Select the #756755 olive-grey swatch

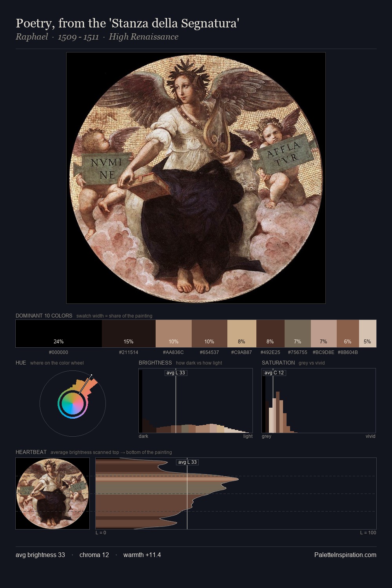click(x=298, y=334)
